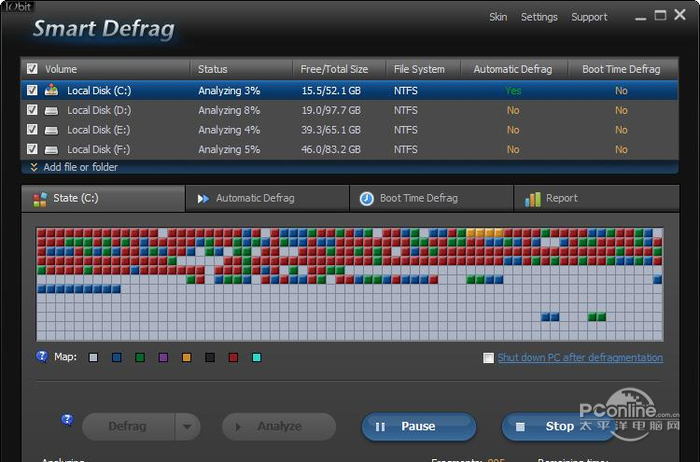This screenshot has width=700, height=462.
Task: Click the Report bar chart icon
Action: coord(533,199)
